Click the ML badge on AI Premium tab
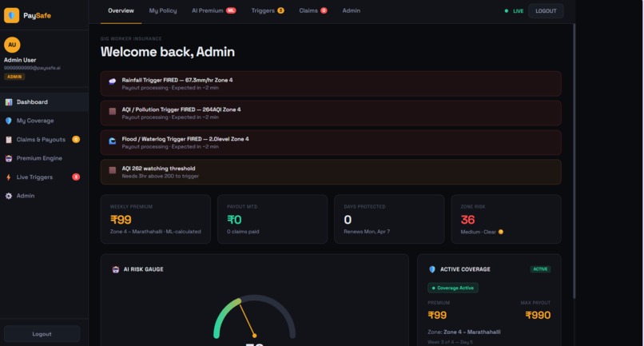Screen dimensions: 644x346 (231, 10)
